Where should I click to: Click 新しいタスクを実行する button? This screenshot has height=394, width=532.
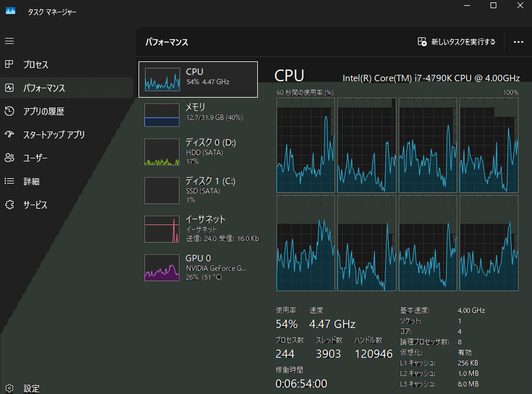tap(457, 42)
